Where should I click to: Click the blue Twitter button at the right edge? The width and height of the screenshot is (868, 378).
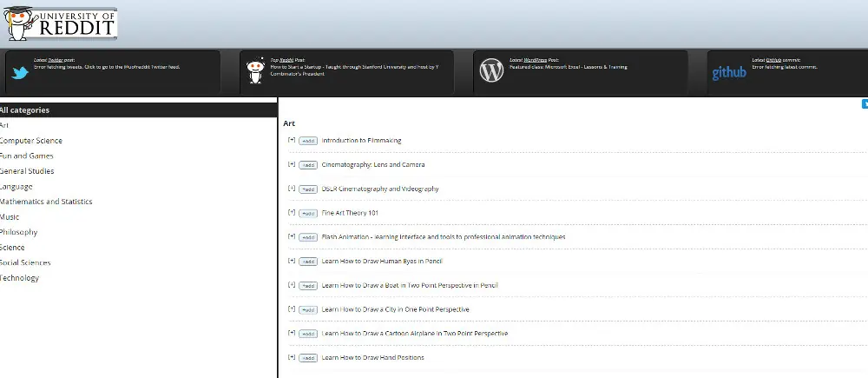coord(865,104)
